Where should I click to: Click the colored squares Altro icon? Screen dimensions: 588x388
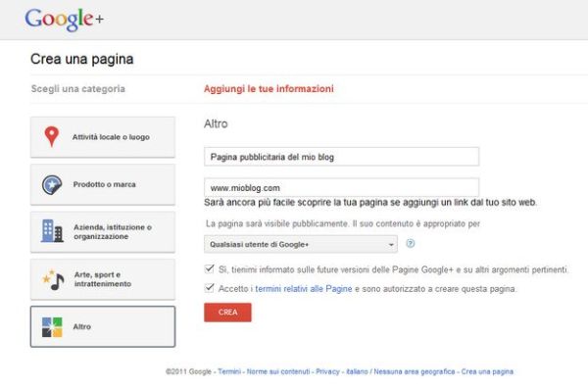coord(52,327)
